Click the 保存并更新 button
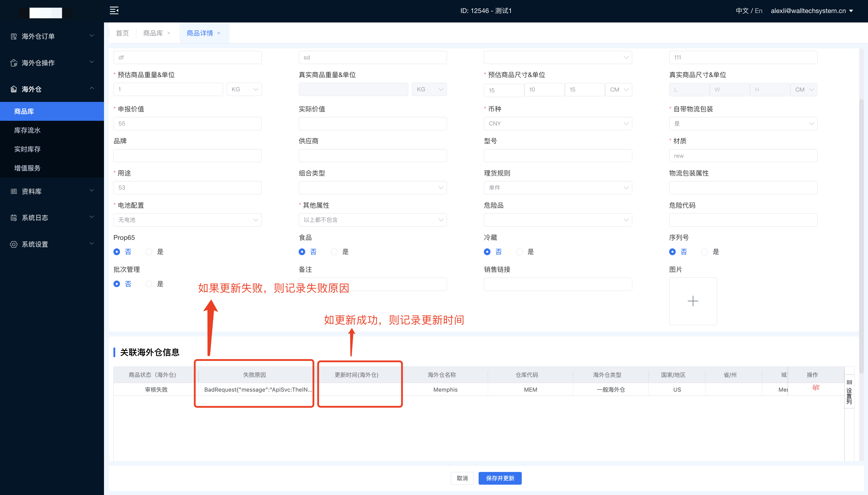 click(500, 478)
